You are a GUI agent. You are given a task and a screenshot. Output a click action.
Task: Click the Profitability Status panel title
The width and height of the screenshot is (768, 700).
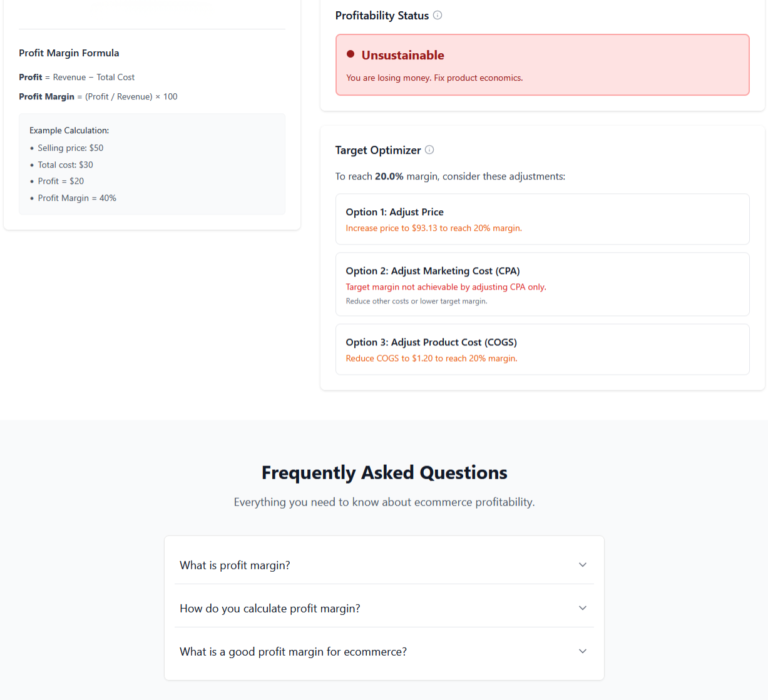pos(382,15)
